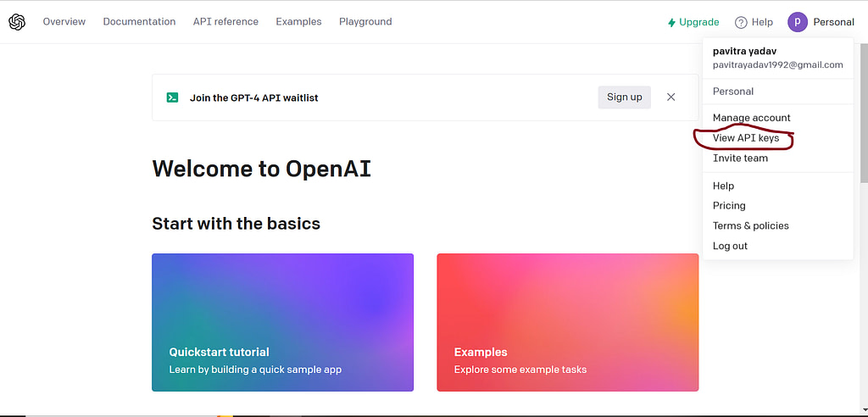
Task: Click the Upgrade lightning bolt link
Action: click(x=693, y=22)
